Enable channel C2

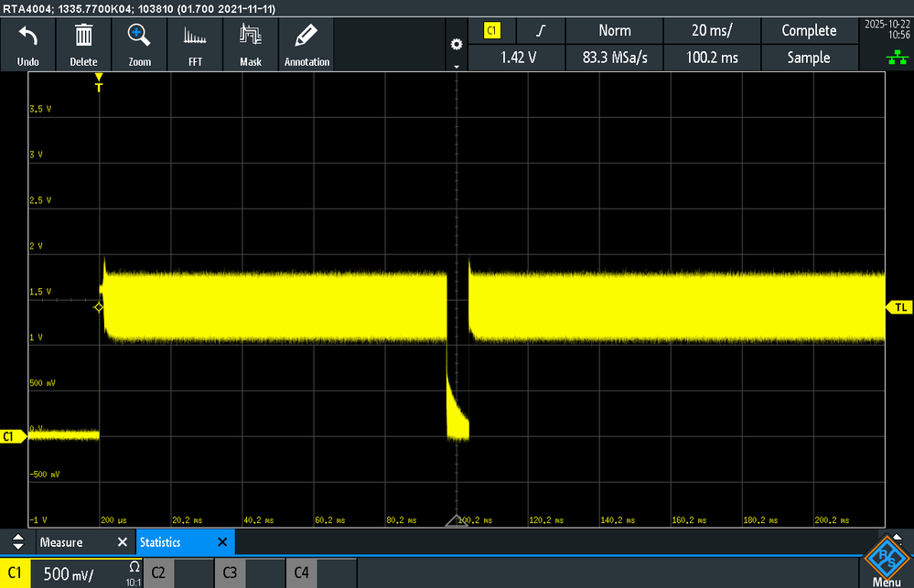click(159, 572)
